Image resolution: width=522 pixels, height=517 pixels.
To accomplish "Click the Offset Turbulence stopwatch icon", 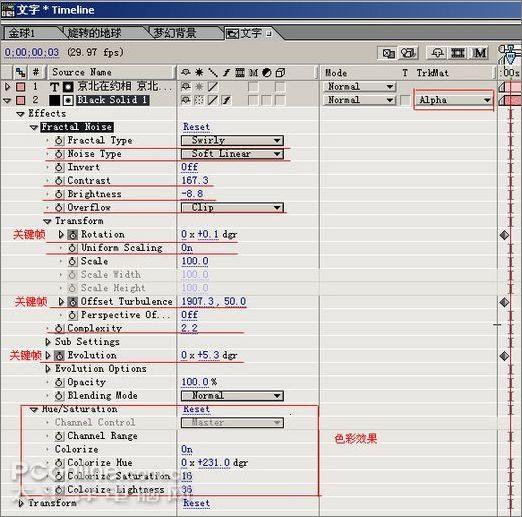I will click(73, 302).
